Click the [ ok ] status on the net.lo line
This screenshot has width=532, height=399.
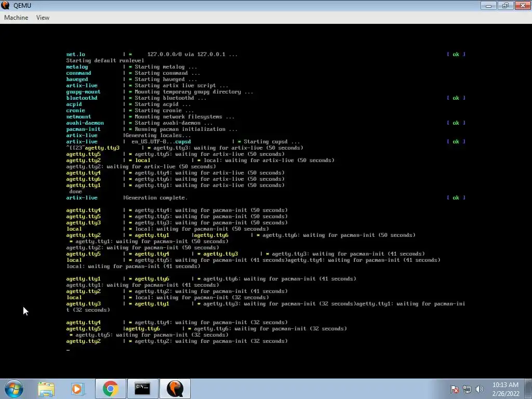click(456, 54)
